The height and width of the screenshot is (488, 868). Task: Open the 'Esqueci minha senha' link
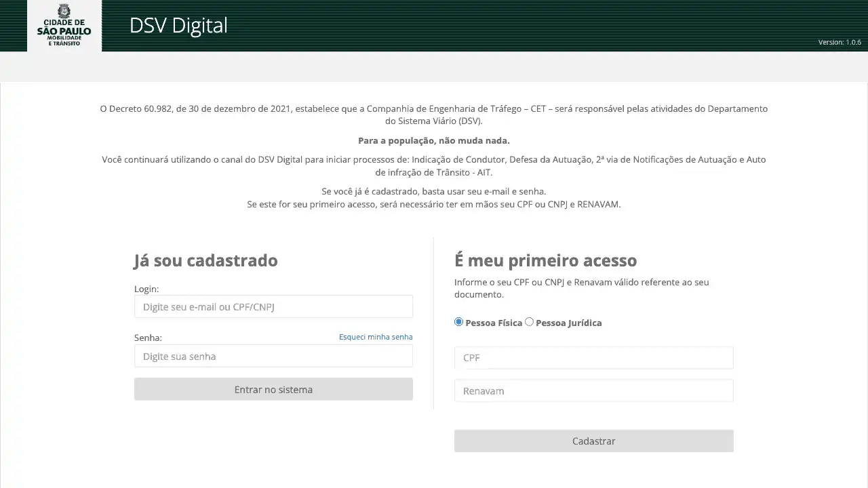(x=376, y=337)
